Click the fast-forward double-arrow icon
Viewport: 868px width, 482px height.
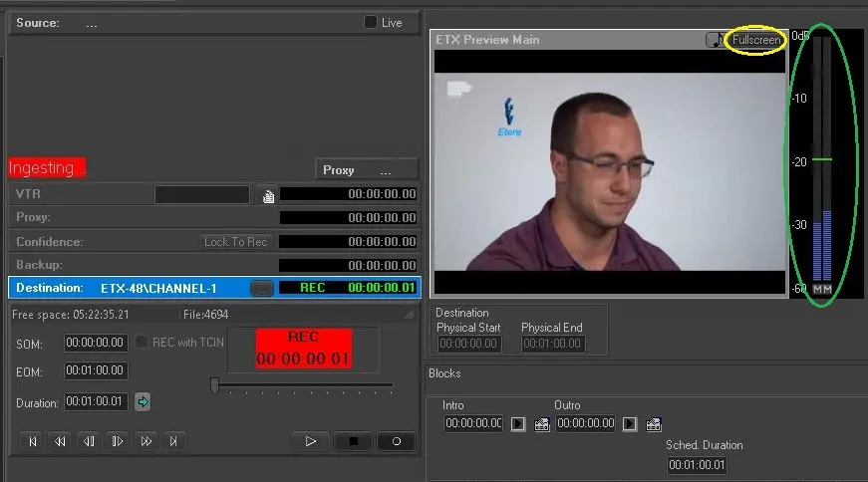click(146, 441)
